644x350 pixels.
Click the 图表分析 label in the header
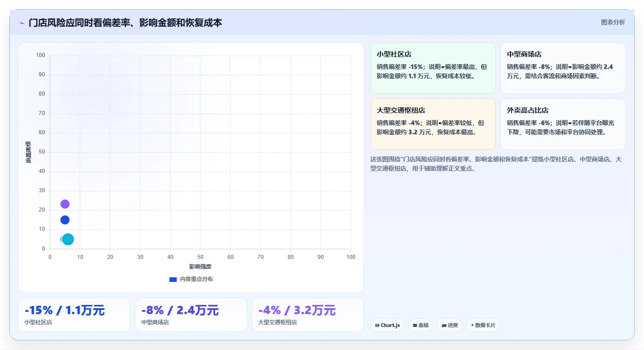[613, 22]
